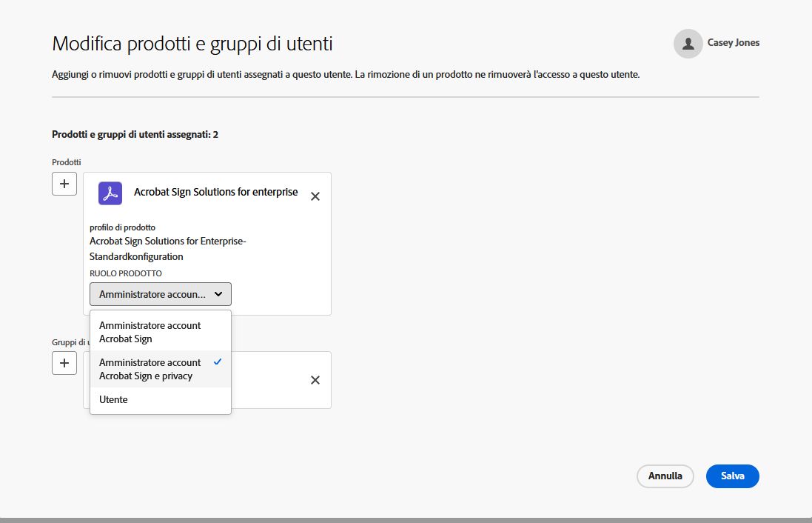Remove the assigned user group

[x=315, y=380]
